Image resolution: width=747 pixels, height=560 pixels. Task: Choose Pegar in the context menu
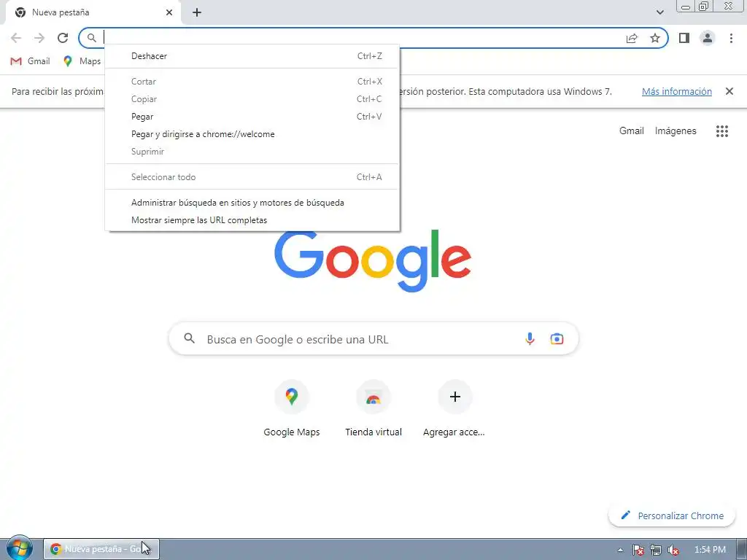click(x=252, y=117)
